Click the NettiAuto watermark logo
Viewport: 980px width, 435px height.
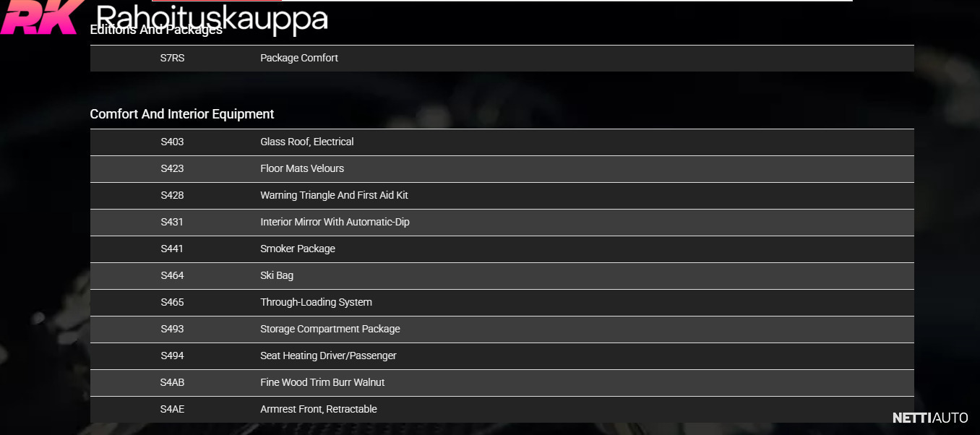click(929, 418)
